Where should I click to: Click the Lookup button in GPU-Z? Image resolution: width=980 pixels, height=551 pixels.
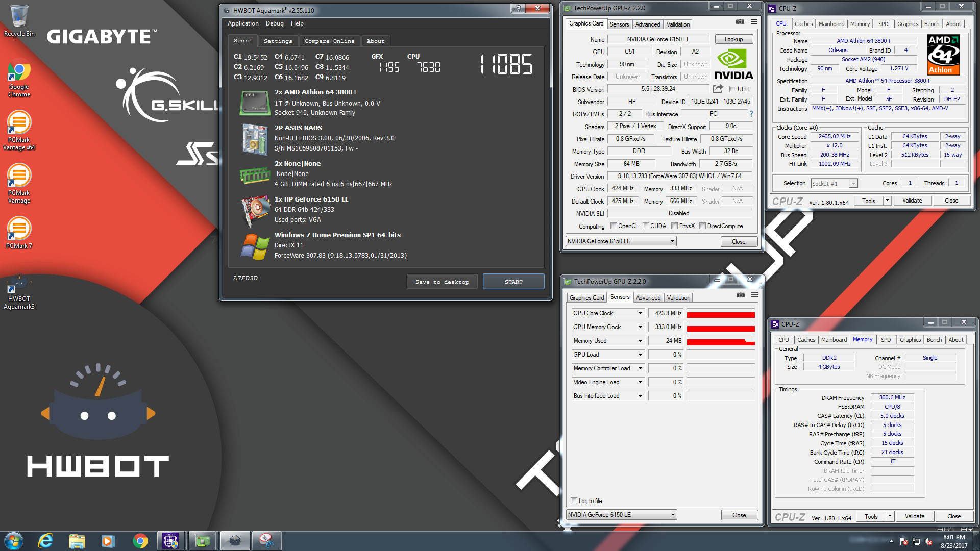[733, 39]
